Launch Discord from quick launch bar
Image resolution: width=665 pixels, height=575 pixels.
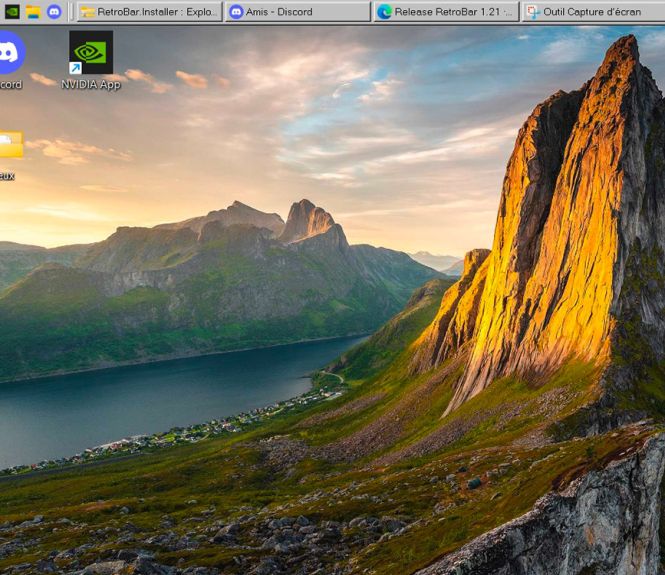point(54,11)
